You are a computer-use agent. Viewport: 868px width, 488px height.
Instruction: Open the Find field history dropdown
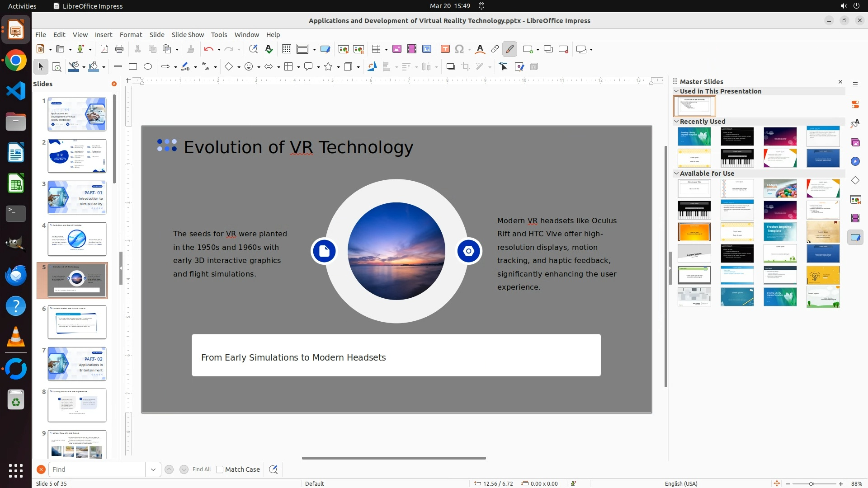[x=153, y=469]
